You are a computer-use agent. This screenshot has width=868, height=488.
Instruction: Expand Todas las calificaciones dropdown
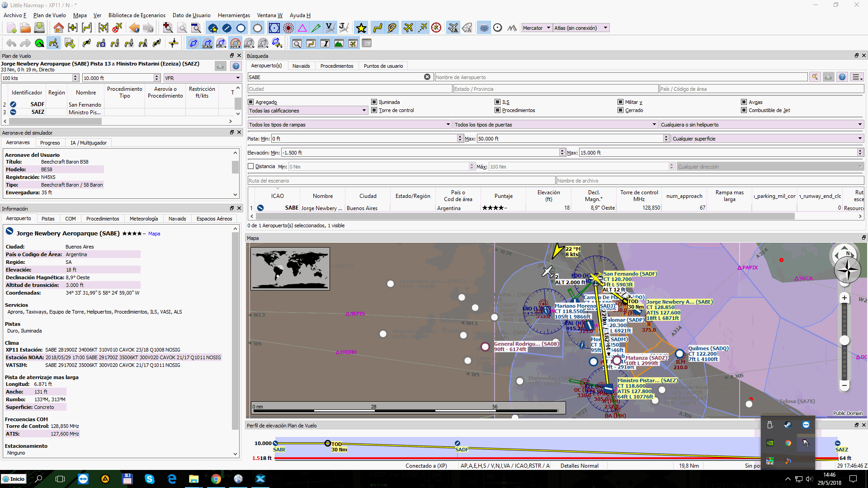click(307, 111)
